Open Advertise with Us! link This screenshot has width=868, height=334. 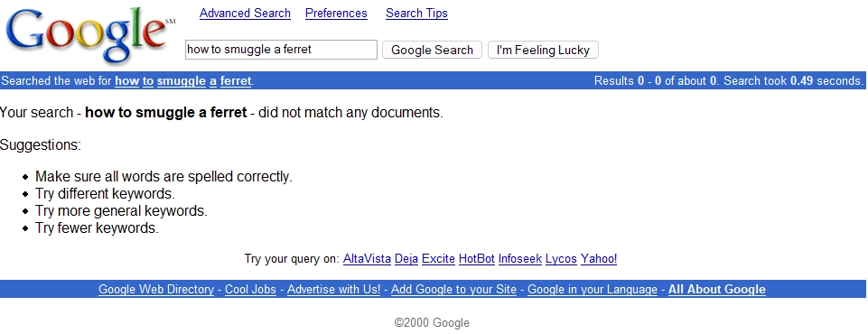334,289
